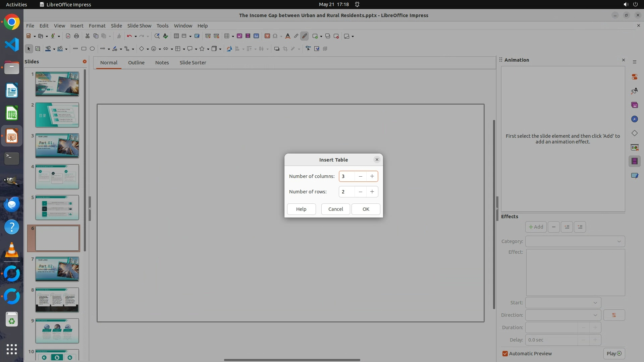Image resolution: width=644 pixels, height=362 pixels.
Task: Expand the animation Start dropdown
Action: 563,303
